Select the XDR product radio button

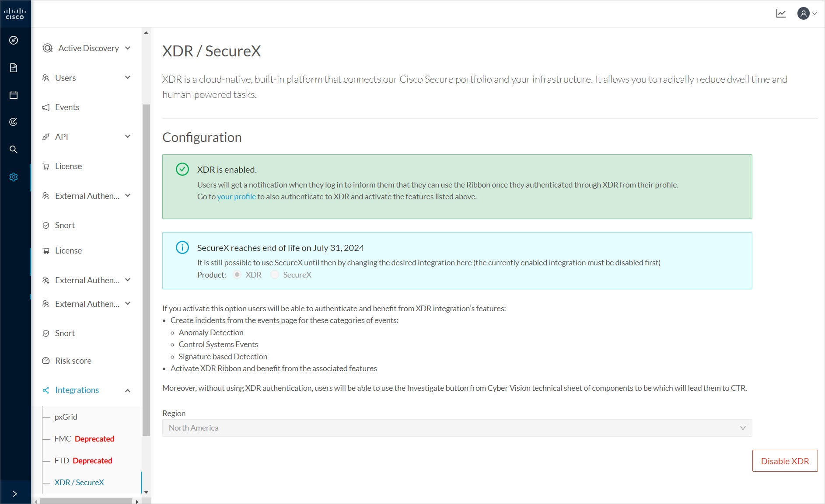[237, 275]
